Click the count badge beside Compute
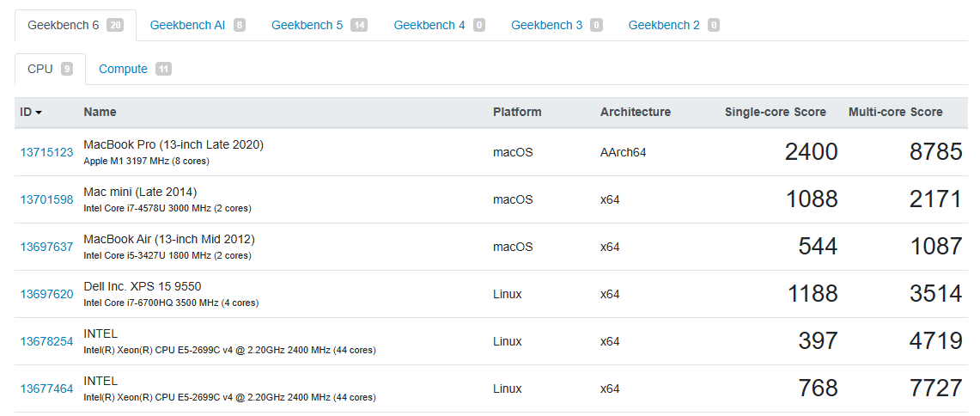Image resolution: width=980 pixels, height=416 pixels. pos(163,69)
